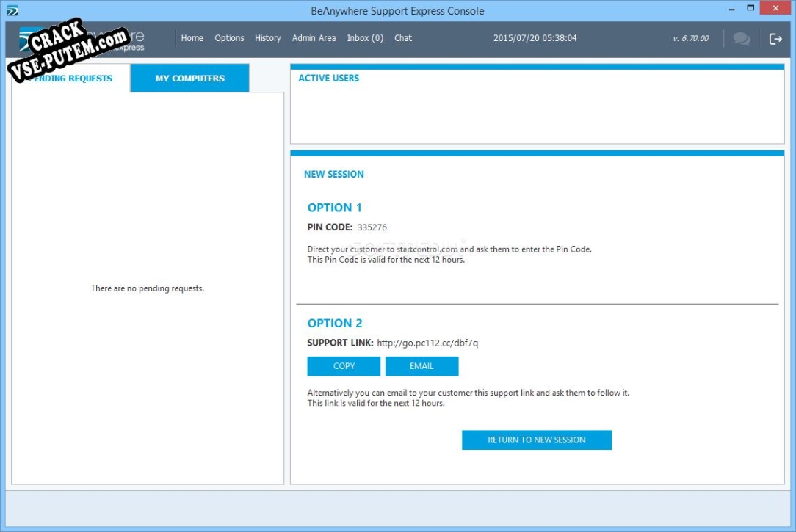Copy the support link
This screenshot has height=532, width=796.
tap(344, 366)
